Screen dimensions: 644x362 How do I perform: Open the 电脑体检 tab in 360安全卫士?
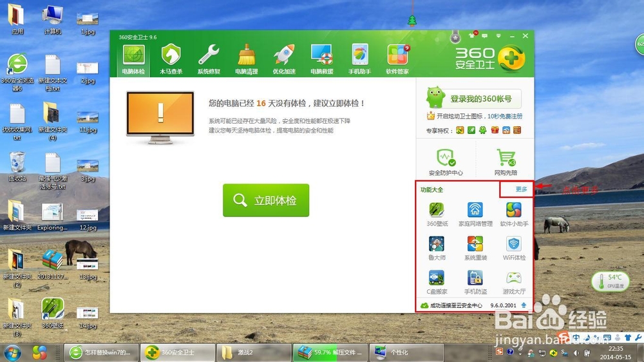click(x=133, y=59)
